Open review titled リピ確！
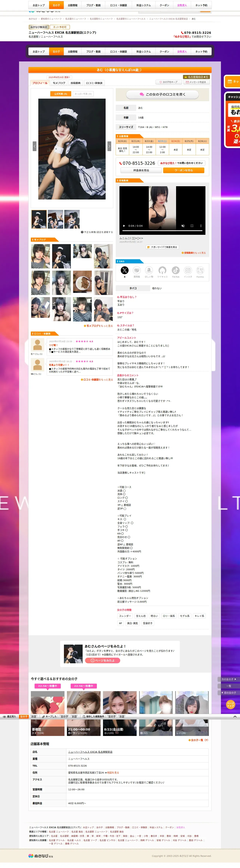Screen dimensions: 240x868 click(53, 345)
